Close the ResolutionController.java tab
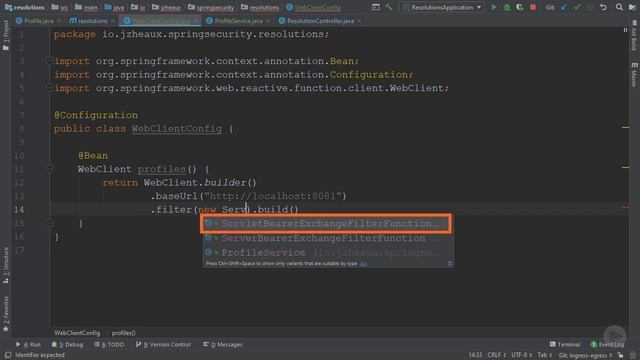 [x=359, y=21]
